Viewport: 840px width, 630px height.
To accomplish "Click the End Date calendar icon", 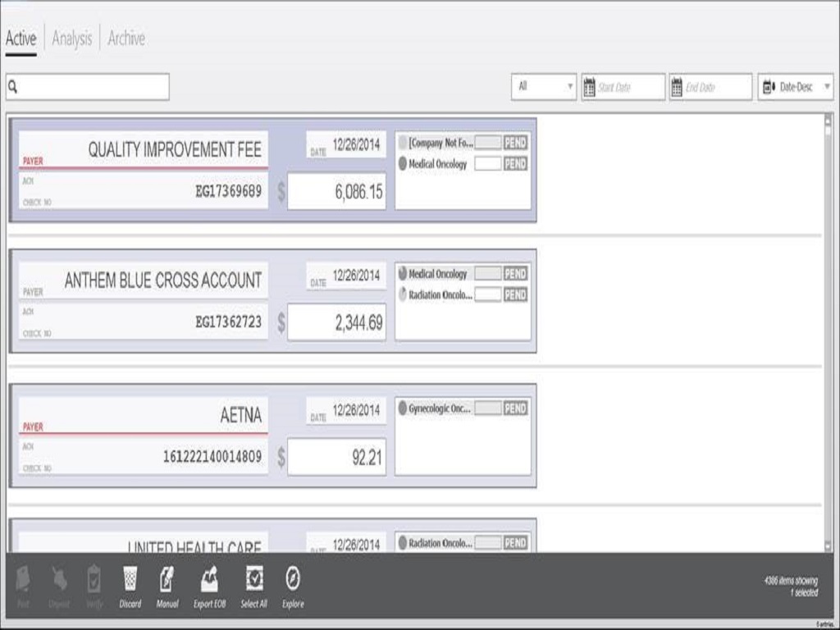I will coord(677,87).
